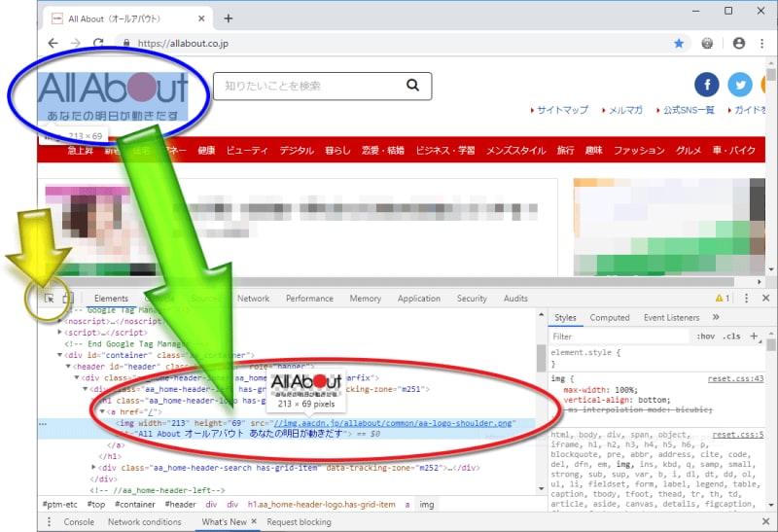Select the メンズスタイル category
The width and height of the screenshot is (778, 532).
click(x=515, y=150)
